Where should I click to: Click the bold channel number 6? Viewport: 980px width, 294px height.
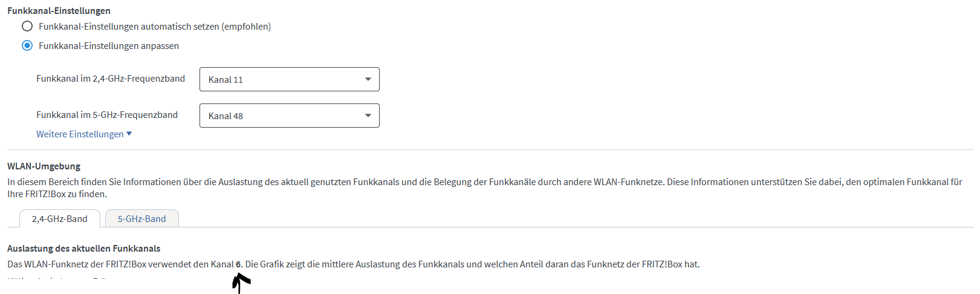tap(239, 264)
